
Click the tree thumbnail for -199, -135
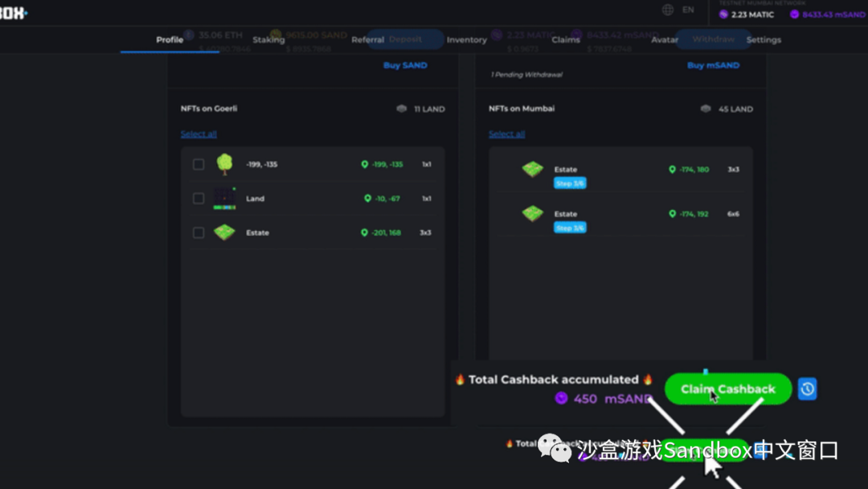pyautogui.click(x=224, y=164)
